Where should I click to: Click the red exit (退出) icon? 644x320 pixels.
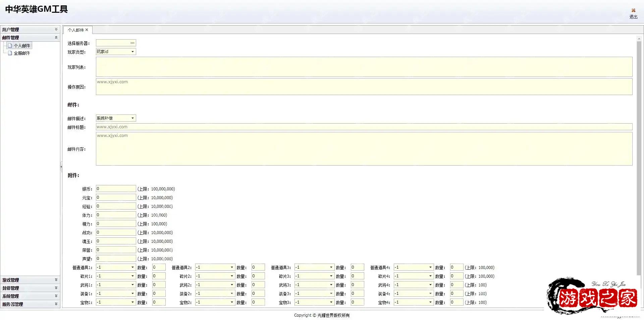tap(633, 10)
